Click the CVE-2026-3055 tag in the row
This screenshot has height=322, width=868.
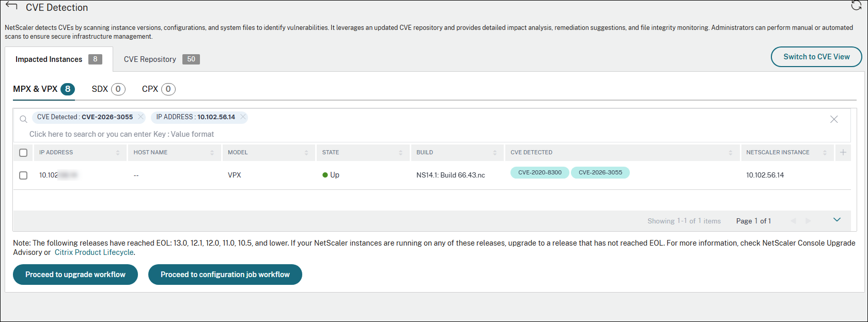click(600, 172)
